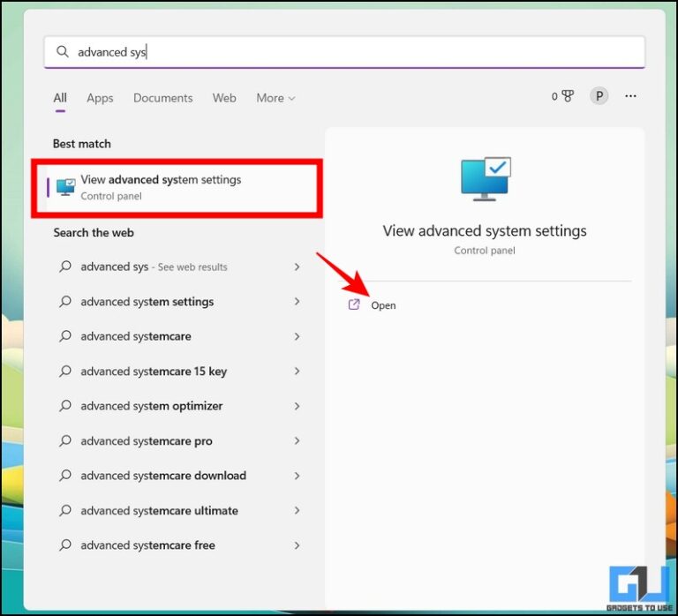This screenshot has height=616, width=678.
Task: Click the small monitor icon in Best match
Action: (66, 187)
